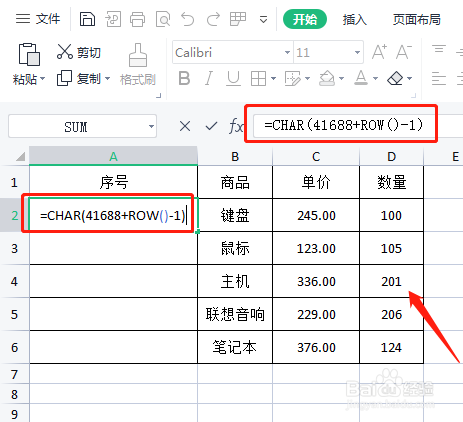This screenshot has height=422, width=463.
Task: Click the Undo arrow
Action: [x=188, y=19]
